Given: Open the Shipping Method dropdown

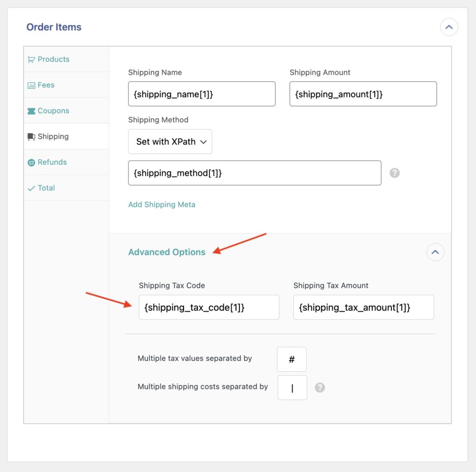Looking at the screenshot, I should click(x=170, y=142).
